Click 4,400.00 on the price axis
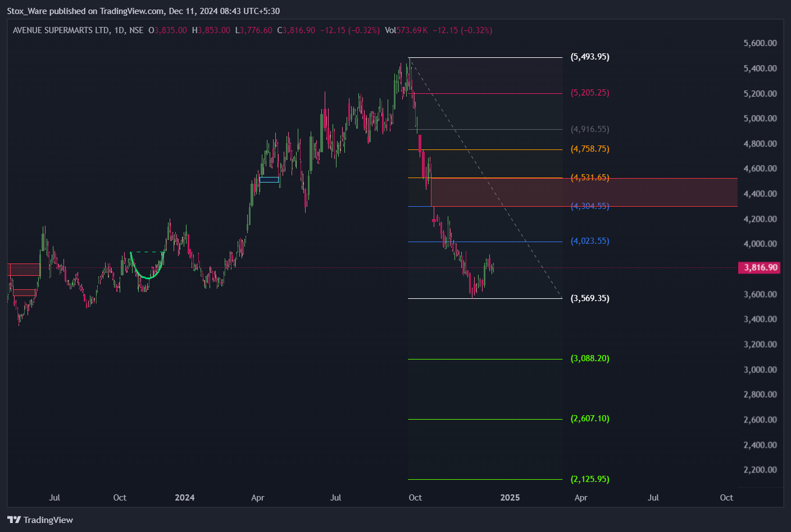This screenshot has width=791, height=532. (760, 194)
